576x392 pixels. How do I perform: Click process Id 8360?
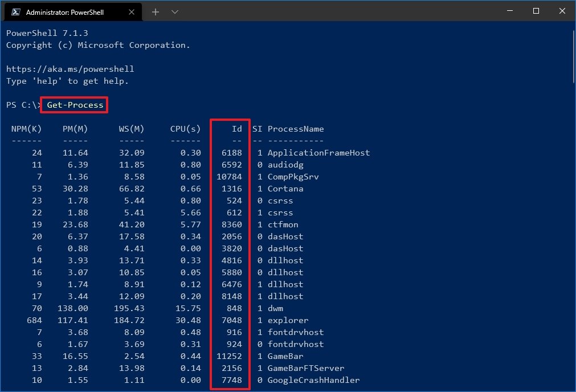point(232,224)
